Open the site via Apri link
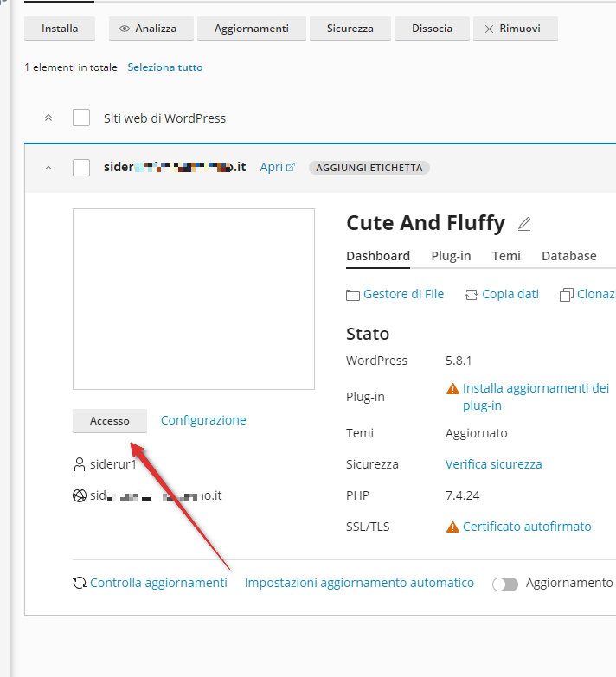Viewport: 616px width, 677px height. 272,167
